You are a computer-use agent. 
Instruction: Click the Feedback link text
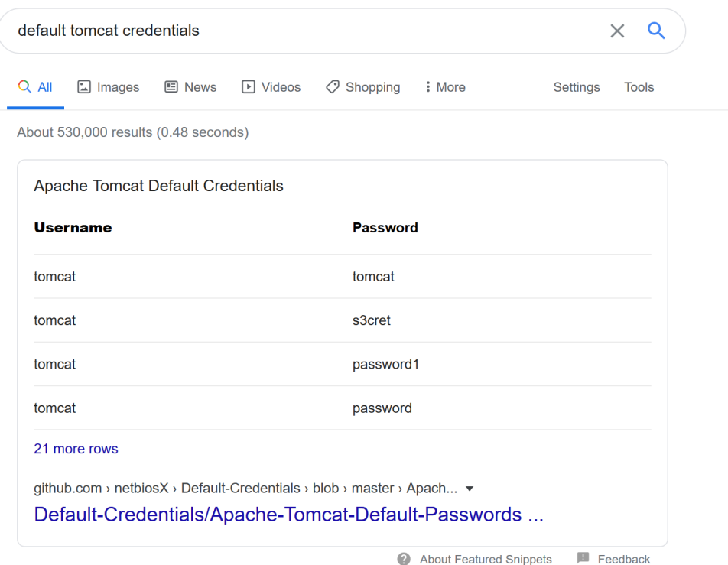point(624,559)
